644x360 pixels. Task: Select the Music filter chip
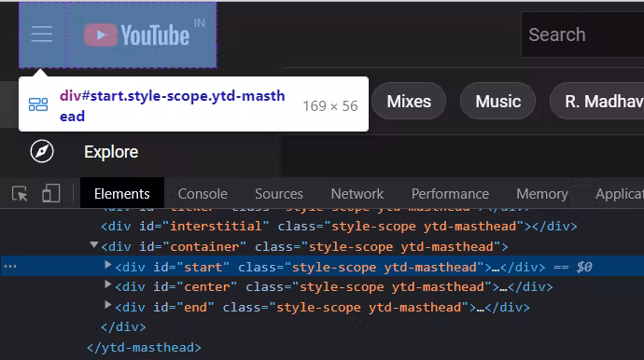[497, 101]
